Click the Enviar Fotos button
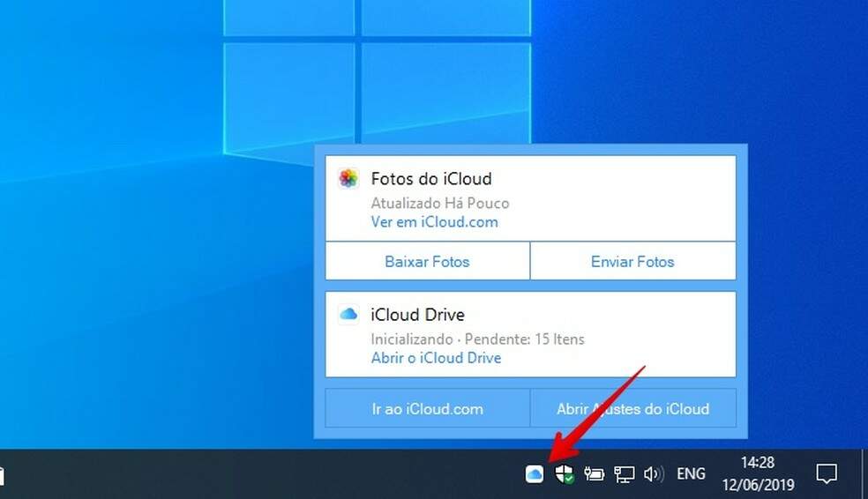The height and width of the screenshot is (499, 868). click(632, 261)
